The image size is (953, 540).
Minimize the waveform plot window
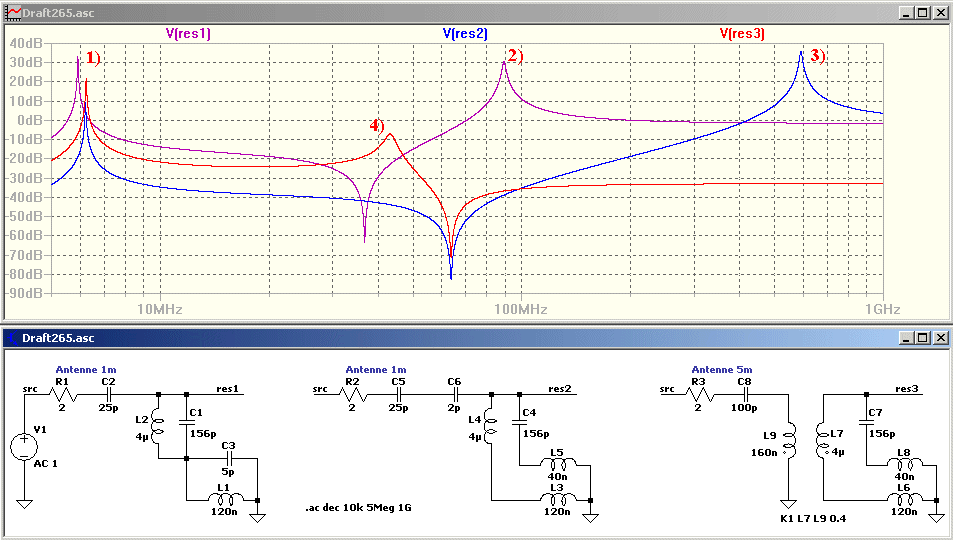(907, 12)
